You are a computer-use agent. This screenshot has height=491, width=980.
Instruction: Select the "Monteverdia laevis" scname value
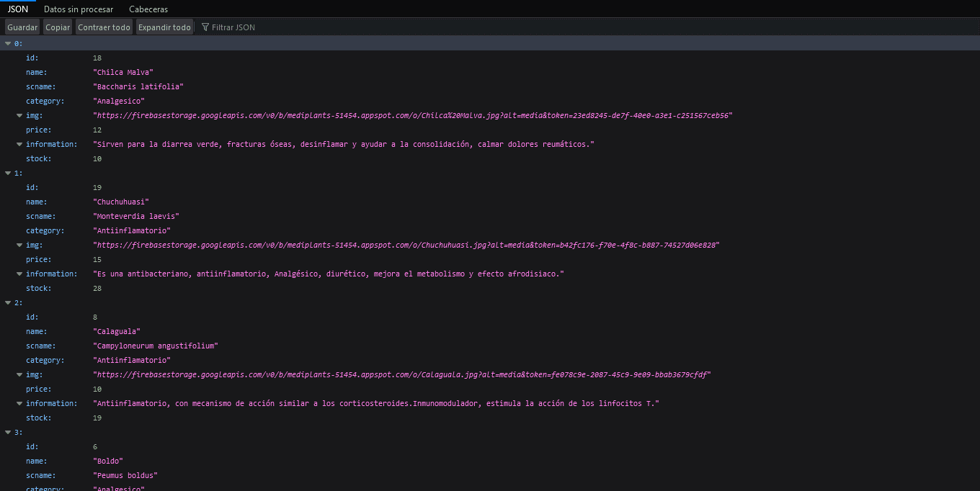[136, 216]
